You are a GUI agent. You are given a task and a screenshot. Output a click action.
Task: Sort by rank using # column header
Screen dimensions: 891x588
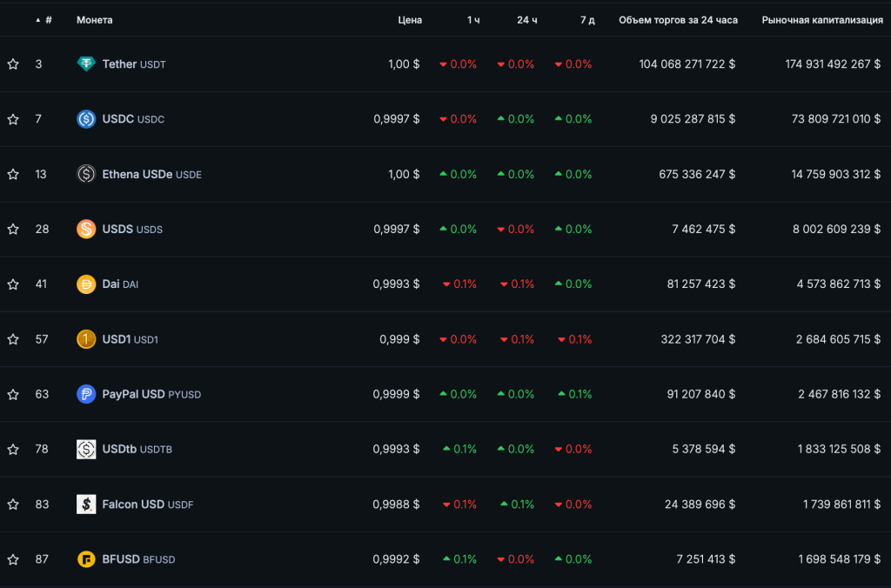[x=48, y=20]
